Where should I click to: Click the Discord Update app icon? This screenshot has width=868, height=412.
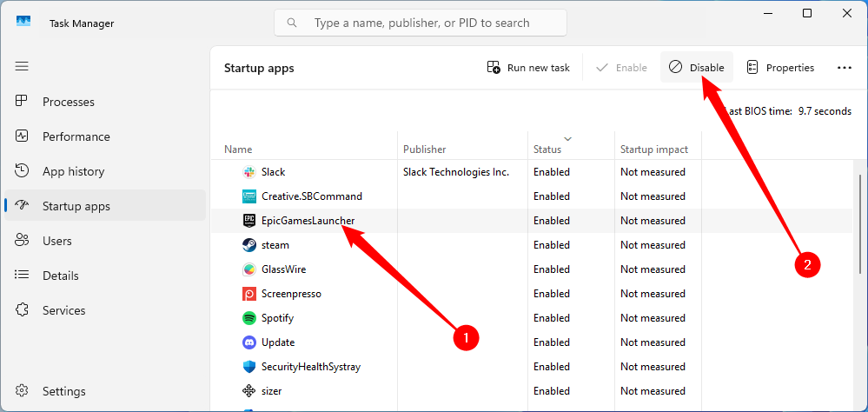249,342
